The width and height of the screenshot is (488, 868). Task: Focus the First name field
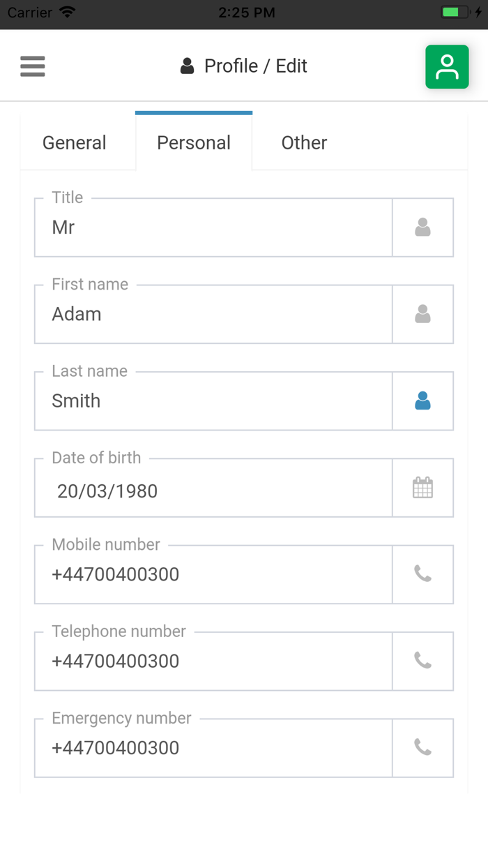click(213, 314)
